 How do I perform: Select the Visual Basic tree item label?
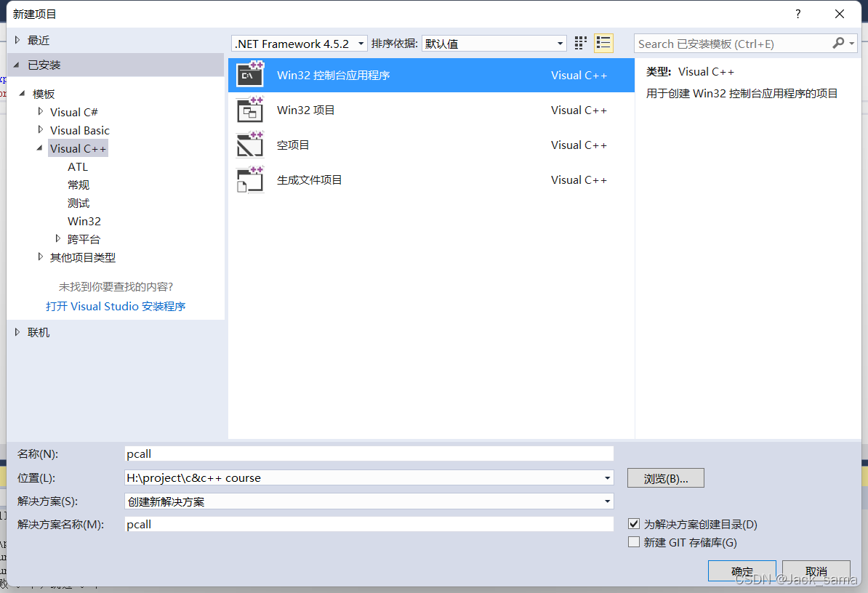tap(80, 131)
